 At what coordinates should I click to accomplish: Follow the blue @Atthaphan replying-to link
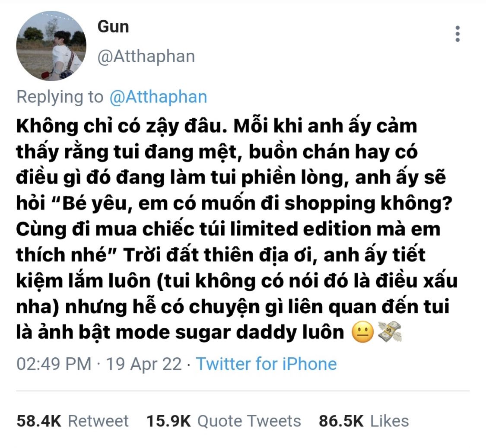tap(158, 97)
